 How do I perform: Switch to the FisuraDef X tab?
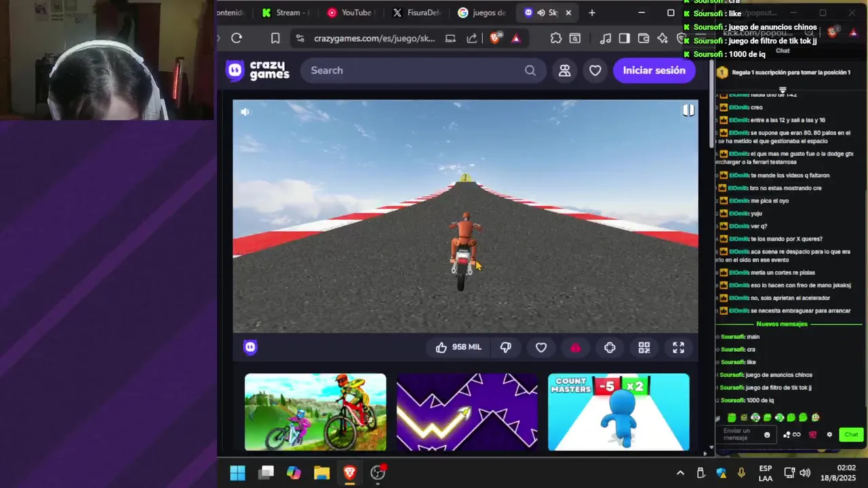point(416,12)
